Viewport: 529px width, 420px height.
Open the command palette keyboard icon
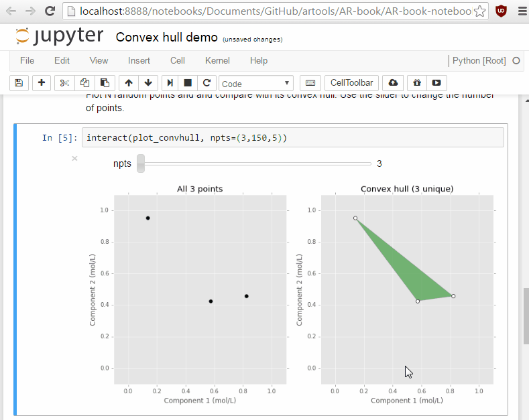(310, 83)
